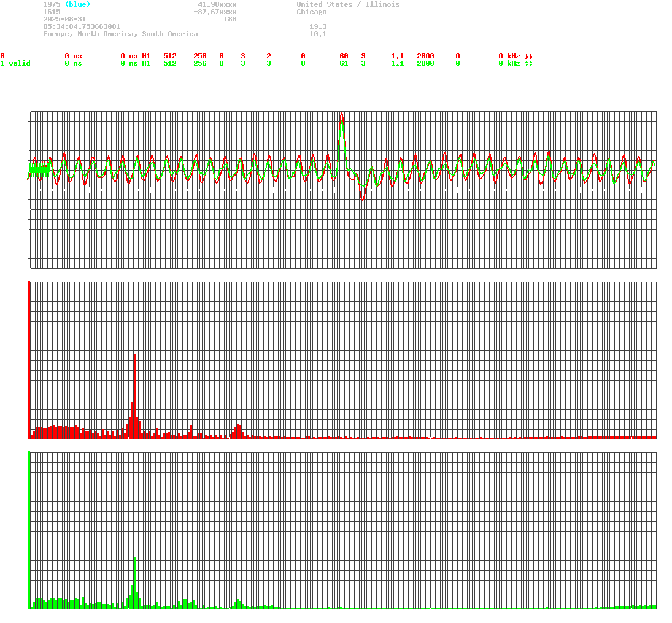
Task: Select 512 in the red channel row
Action: pyautogui.click(x=170, y=56)
